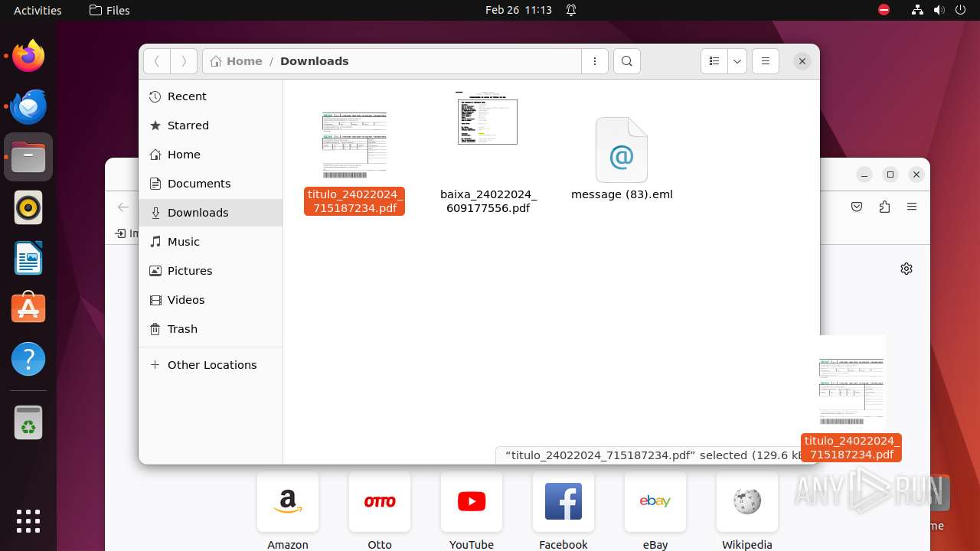Close the Files window
Viewport: 980px width, 551px height.
click(802, 61)
